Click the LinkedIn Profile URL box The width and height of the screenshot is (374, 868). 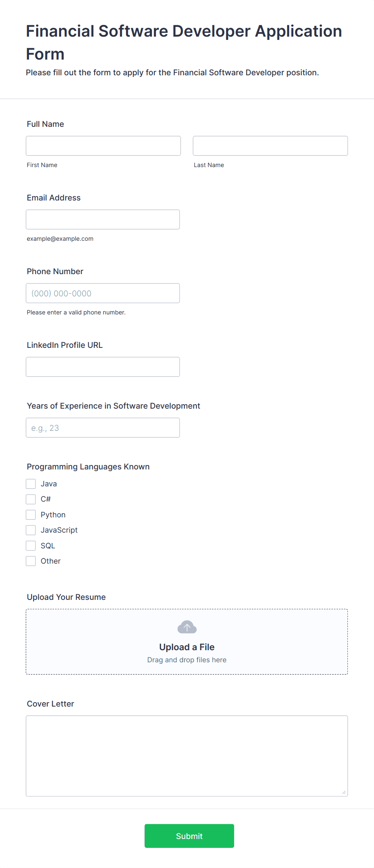point(103,367)
